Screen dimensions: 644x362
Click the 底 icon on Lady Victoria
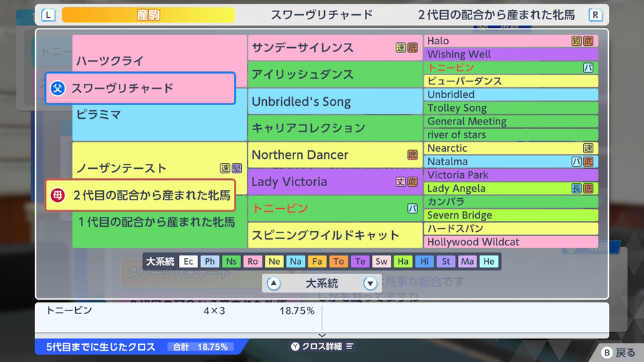tap(412, 182)
